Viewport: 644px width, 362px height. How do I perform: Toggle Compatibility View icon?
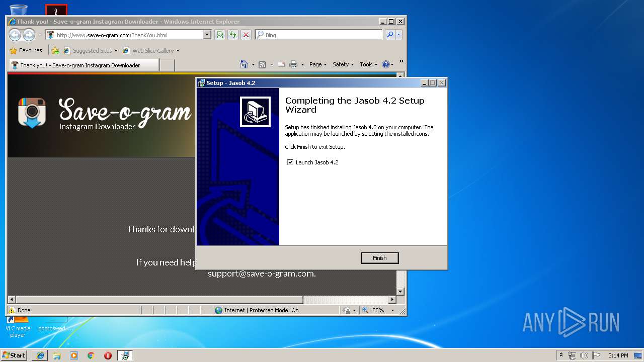(x=220, y=35)
